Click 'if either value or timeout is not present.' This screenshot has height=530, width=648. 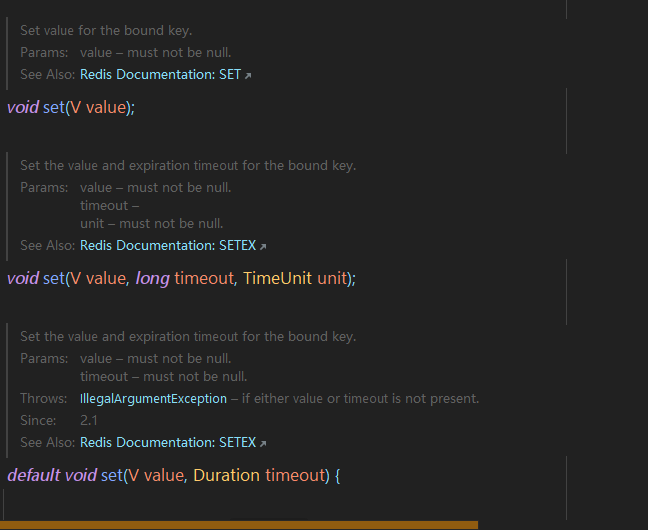pyautogui.click(x=360, y=399)
